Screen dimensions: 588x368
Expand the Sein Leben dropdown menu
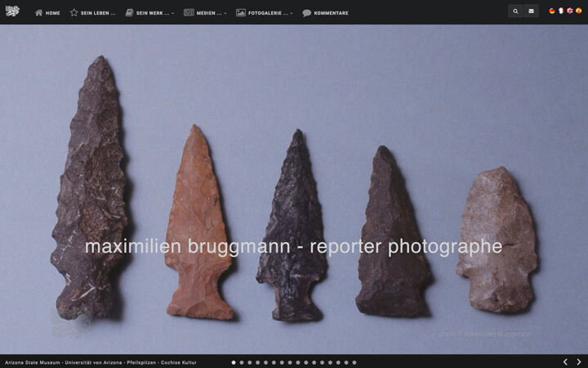point(92,12)
